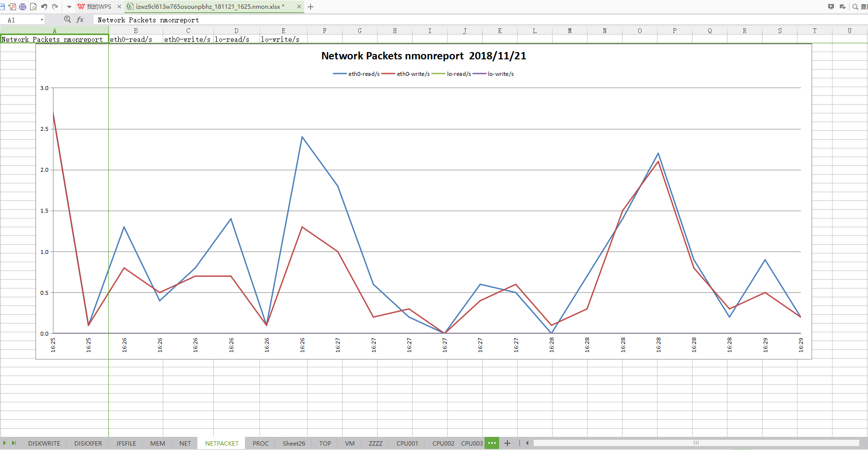This screenshot has height=450, width=868.
Task: Click the print icon in toolbar
Action: [22, 7]
